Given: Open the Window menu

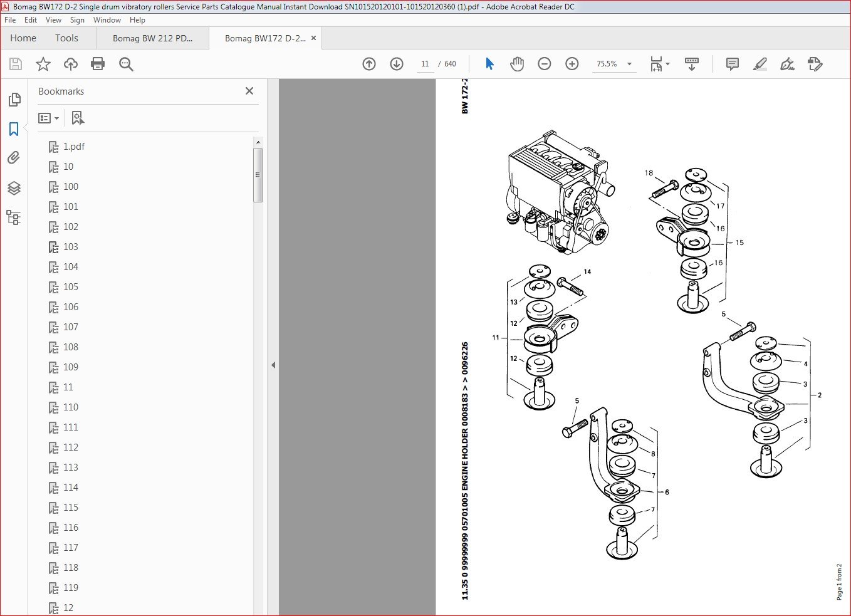Looking at the screenshot, I should tap(107, 20).
